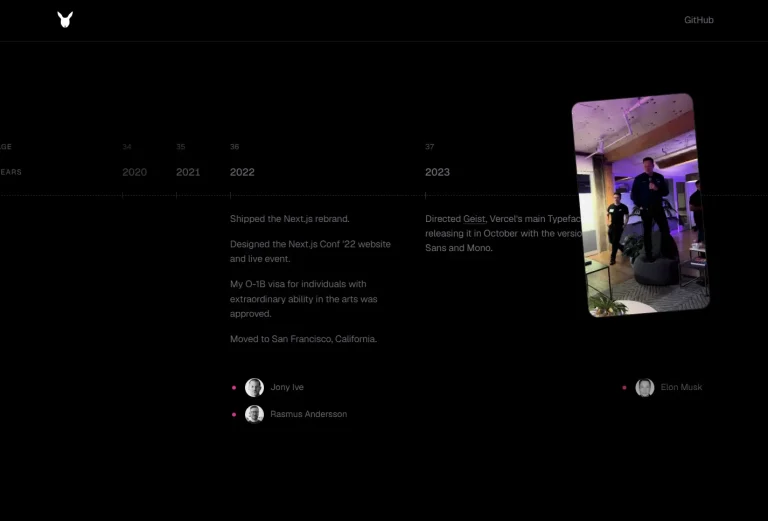Viewport: 768px width, 521px height.
Task: Click the Jony Ive name
Action: [x=287, y=387]
